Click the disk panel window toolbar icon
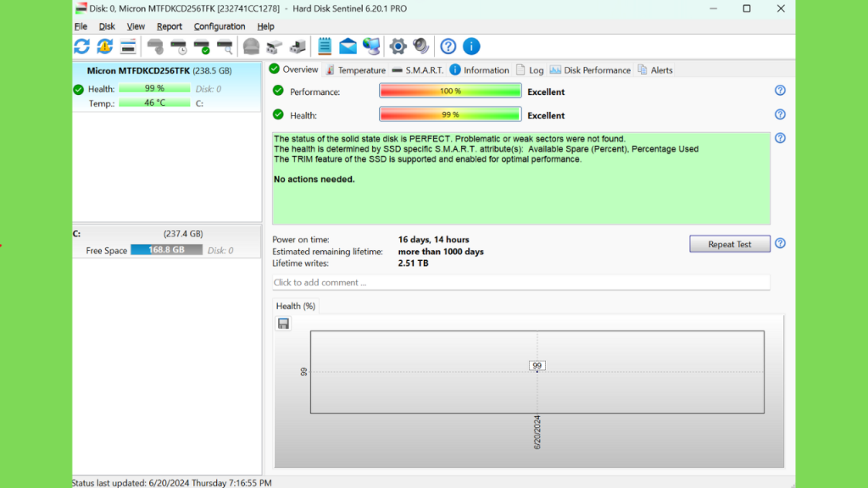Screen dimensions: 868x488 [128, 47]
